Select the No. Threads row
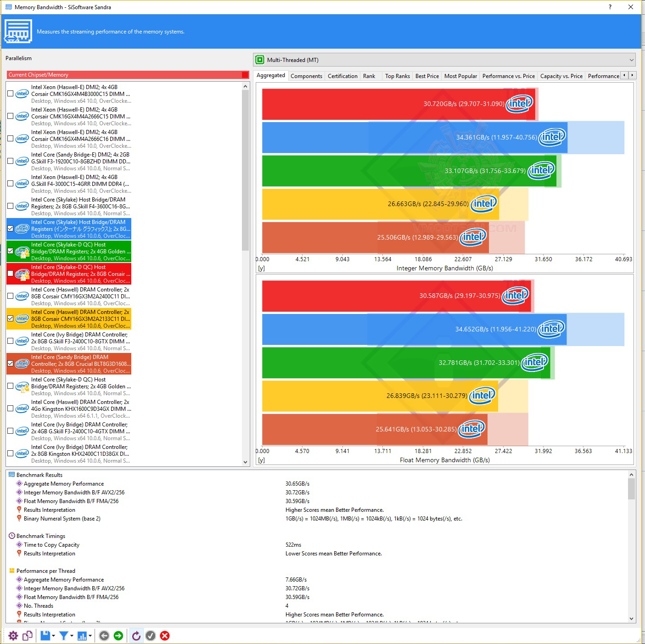The height and width of the screenshot is (644, 645). click(x=317, y=606)
